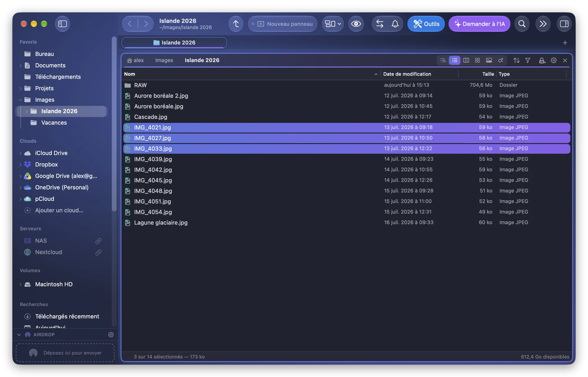The image size is (588, 377).
Task: Select the Islande 2026 tab
Action: (x=174, y=43)
